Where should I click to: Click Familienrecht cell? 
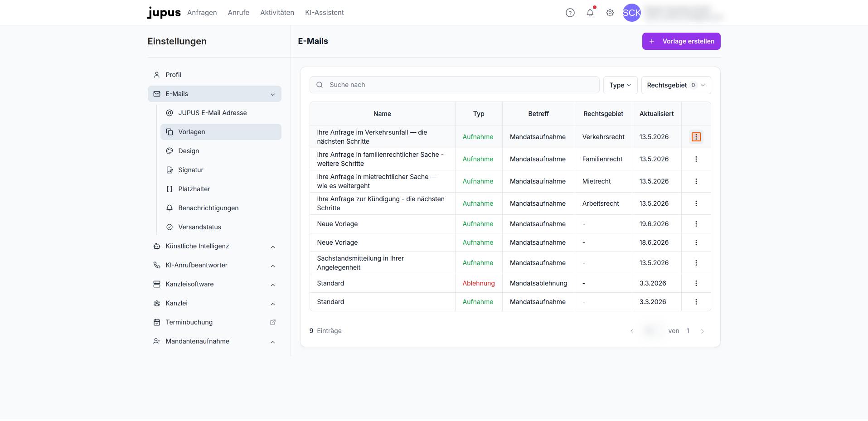click(x=602, y=159)
